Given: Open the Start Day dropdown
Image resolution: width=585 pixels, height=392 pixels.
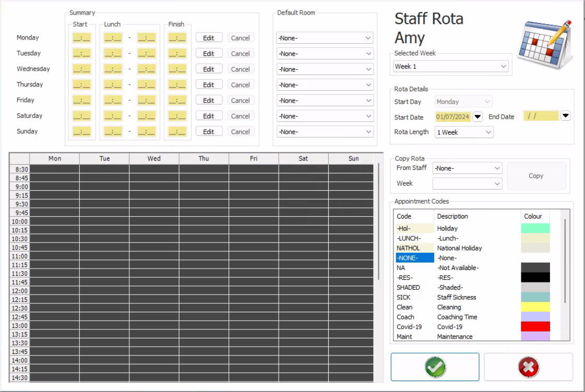Looking at the screenshot, I should point(463,102).
